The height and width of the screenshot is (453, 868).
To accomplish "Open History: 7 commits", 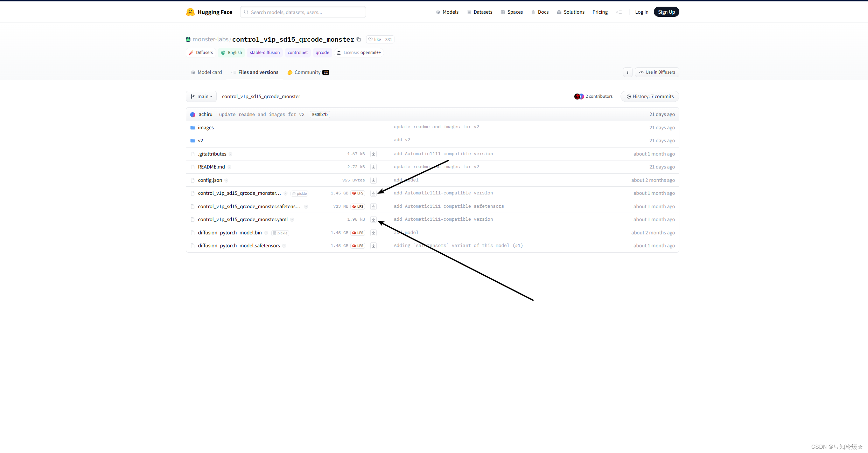I will [650, 96].
